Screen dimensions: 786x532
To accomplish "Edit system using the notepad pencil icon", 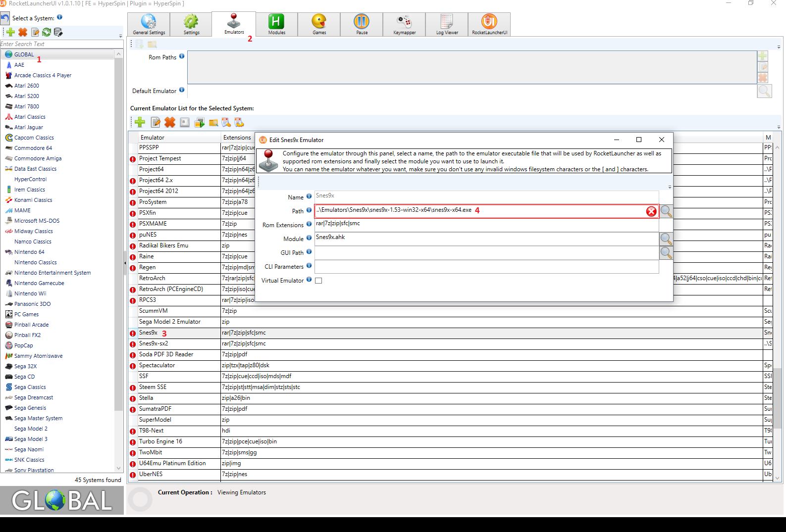I will pos(35,32).
